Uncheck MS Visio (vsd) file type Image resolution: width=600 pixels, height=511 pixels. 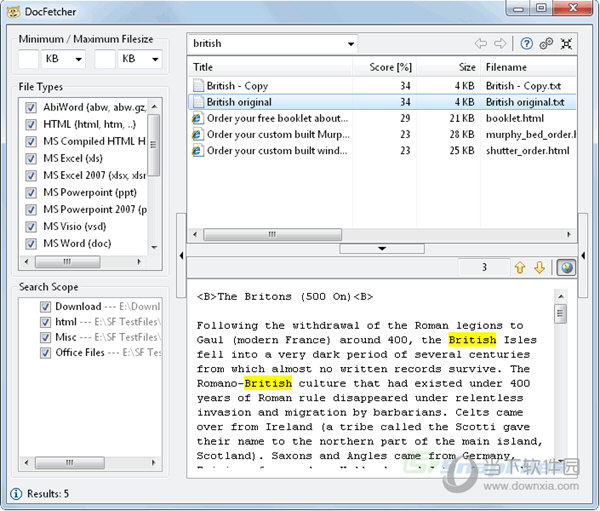31,227
